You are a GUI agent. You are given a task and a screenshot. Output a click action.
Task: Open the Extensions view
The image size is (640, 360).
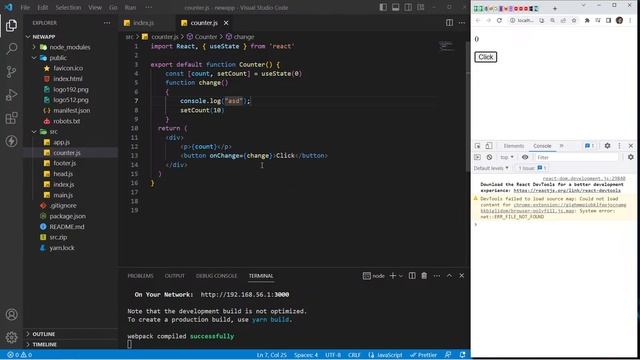(11, 118)
